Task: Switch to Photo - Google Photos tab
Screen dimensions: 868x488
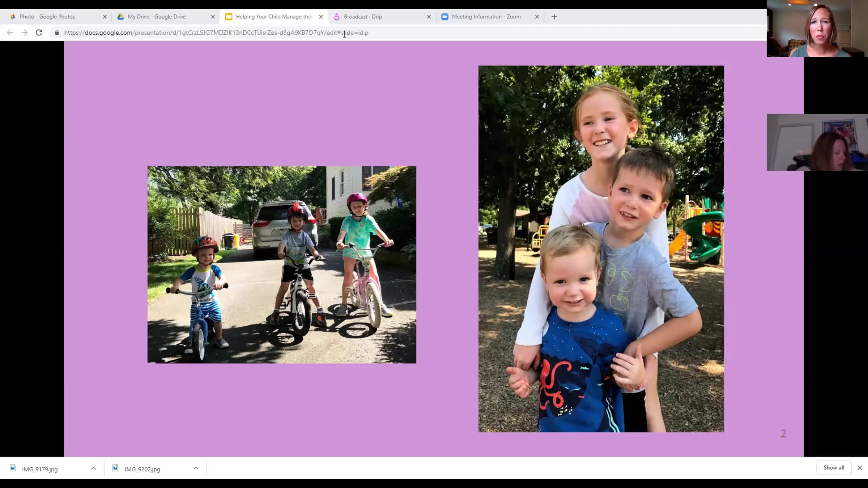Action: coord(47,17)
